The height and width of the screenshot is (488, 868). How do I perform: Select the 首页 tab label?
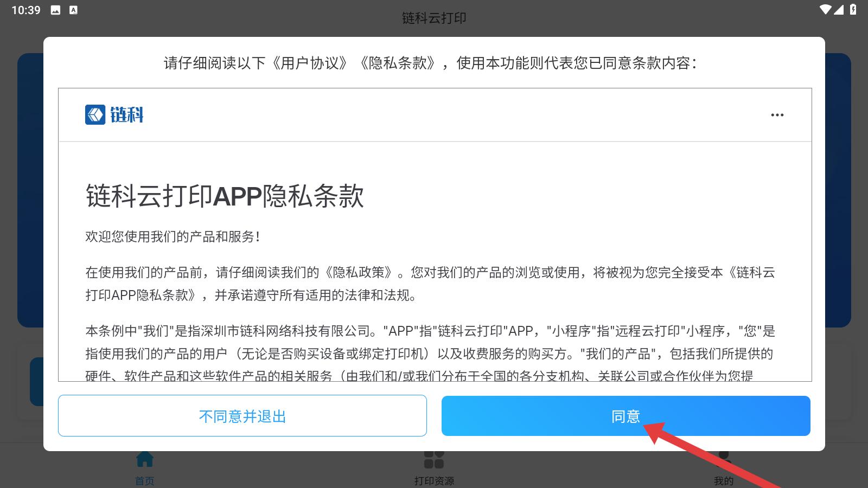coord(145,481)
